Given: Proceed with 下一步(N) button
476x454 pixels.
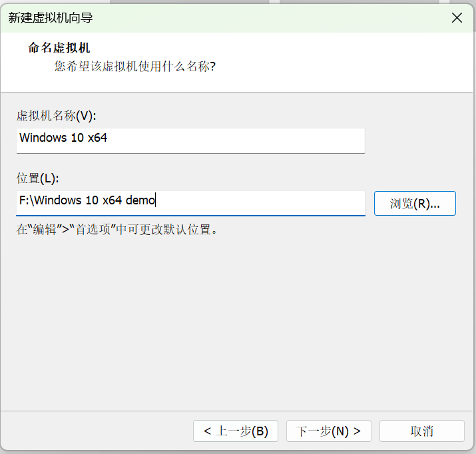Looking at the screenshot, I should 328,431.
